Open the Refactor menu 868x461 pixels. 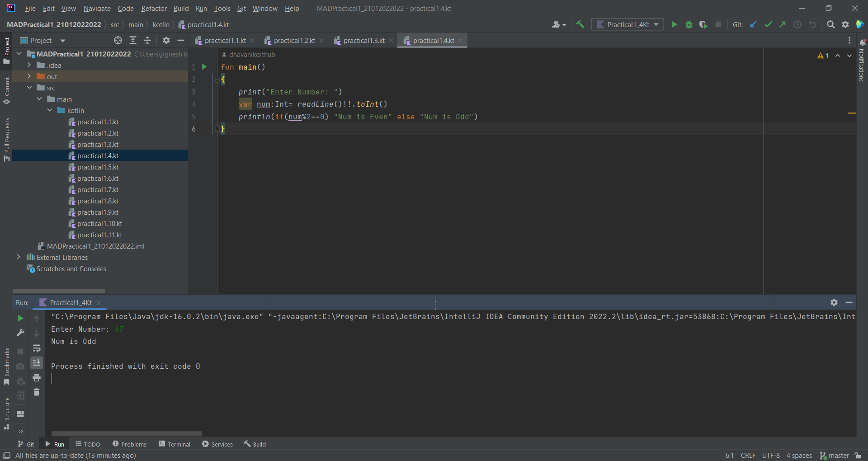point(154,8)
